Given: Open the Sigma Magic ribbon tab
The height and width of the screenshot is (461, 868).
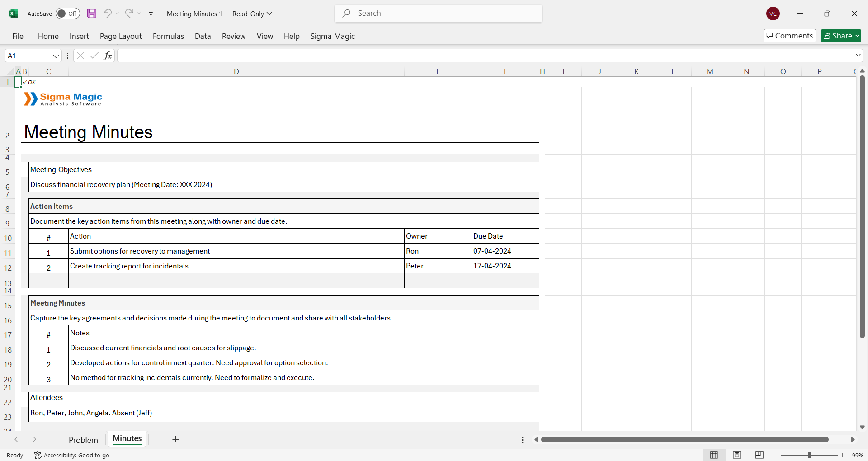Looking at the screenshot, I should 332,36.
